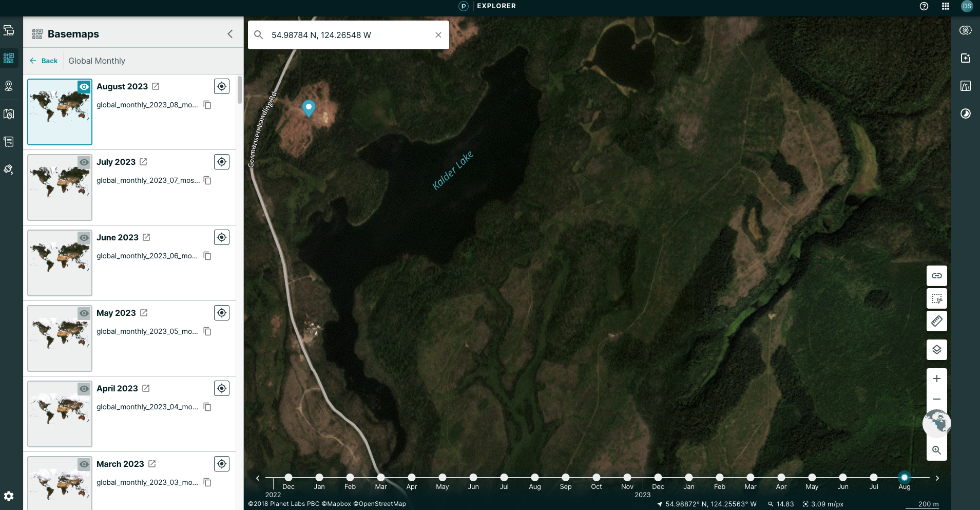Select Aug 2023 on the timeline
980x510 pixels.
905,478
